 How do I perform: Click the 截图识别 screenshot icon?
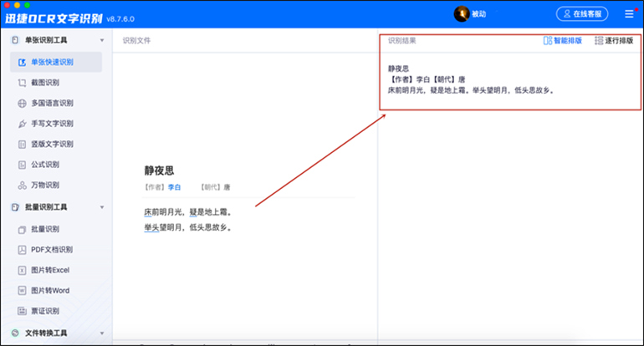tap(23, 84)
